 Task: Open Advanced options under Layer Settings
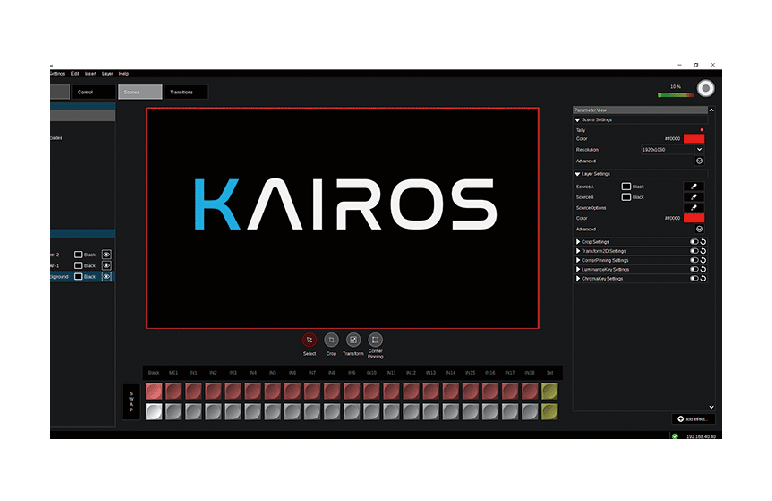point(699,228)
